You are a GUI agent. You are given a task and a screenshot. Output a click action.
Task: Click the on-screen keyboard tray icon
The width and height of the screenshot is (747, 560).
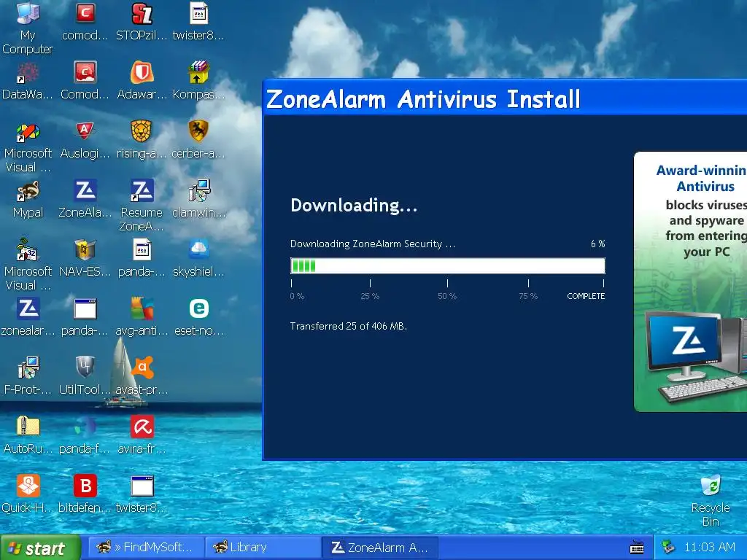click(636, 548)
